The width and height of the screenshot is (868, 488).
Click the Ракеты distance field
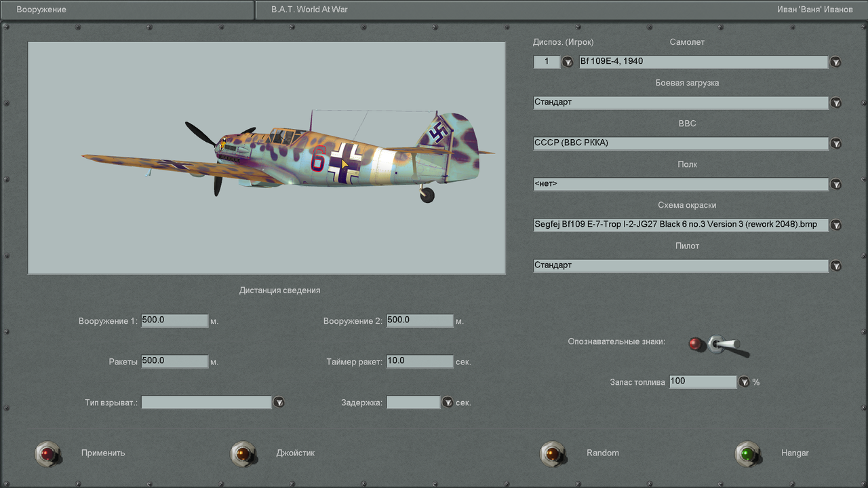coord(174,361)
